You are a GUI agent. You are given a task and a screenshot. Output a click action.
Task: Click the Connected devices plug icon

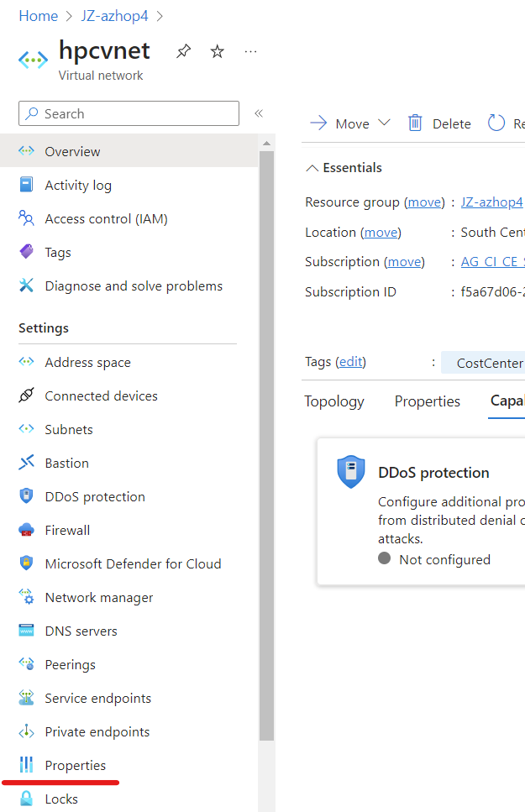pyautogui.click(x=26, y=396)
